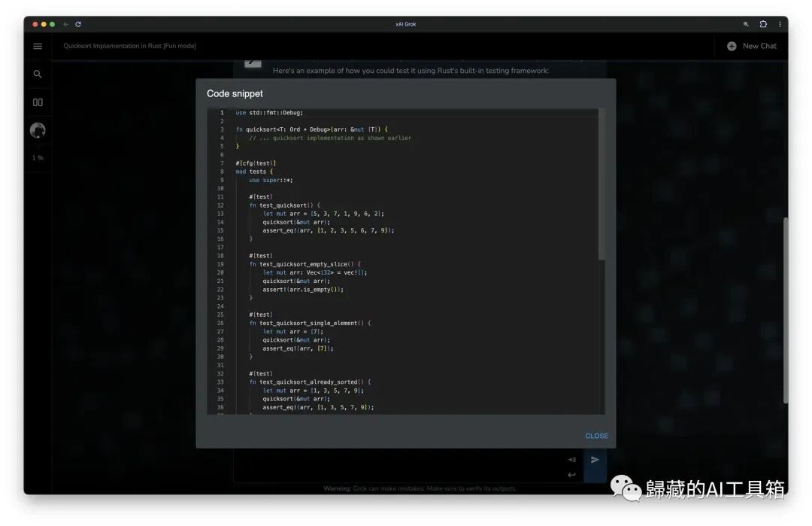Click the indent icon above return icon
Screen dimensions: 812x526
(x=571, y=460)
